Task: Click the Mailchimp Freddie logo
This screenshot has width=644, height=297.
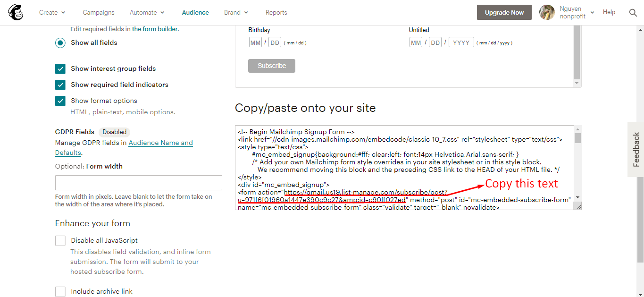Action: (16, 12)
